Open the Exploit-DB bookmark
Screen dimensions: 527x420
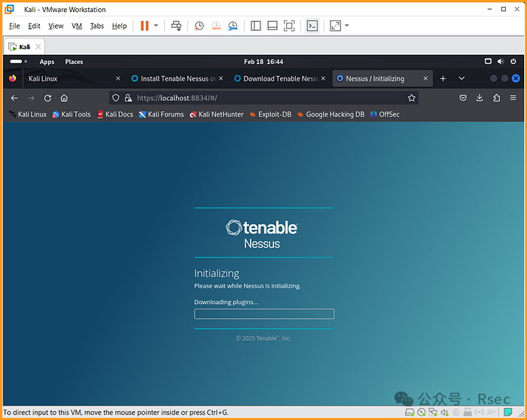(270, 114)
